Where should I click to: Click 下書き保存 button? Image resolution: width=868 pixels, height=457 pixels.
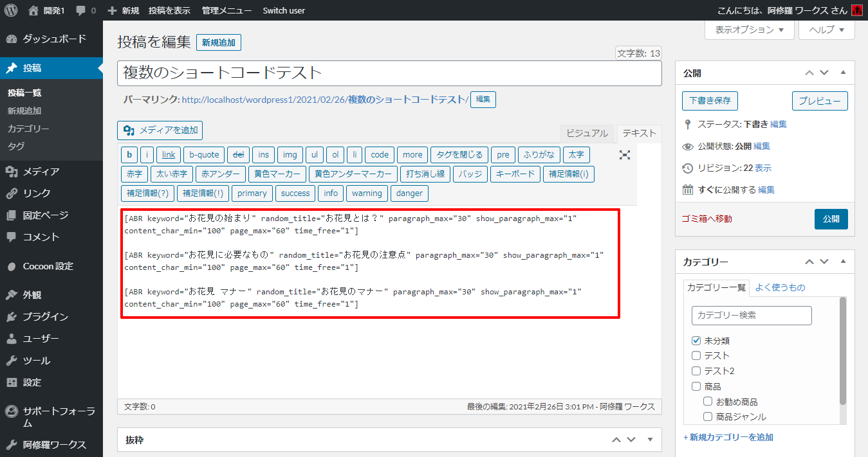pyautogui.click(x=710, y=101)
